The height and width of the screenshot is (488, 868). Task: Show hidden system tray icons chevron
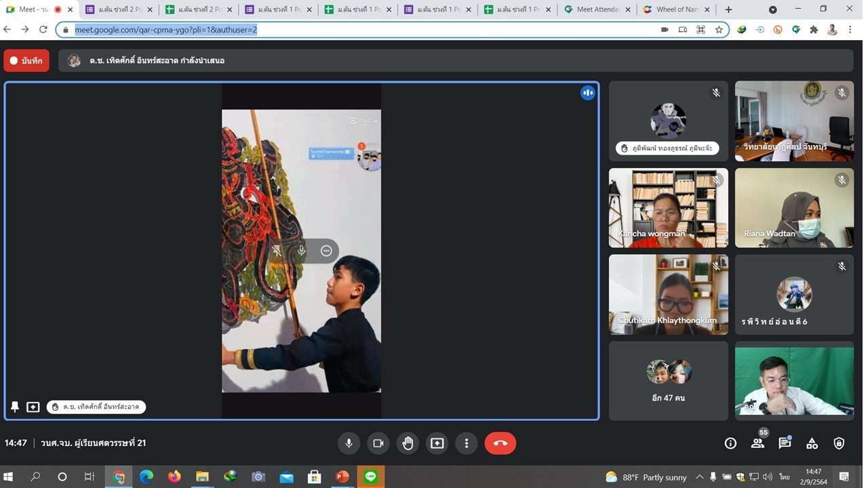700,476
